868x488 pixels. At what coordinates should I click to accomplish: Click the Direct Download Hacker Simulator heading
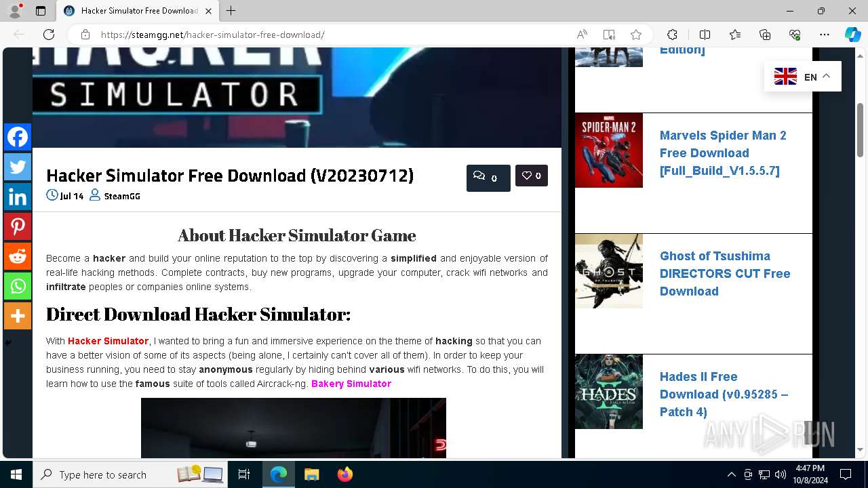[198, 314]
